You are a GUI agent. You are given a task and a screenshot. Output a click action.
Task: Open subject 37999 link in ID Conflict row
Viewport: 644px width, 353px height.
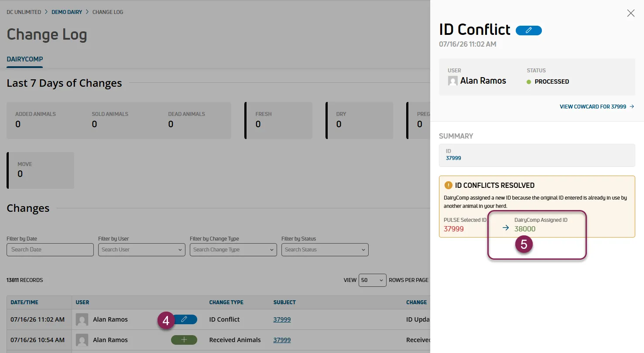point(282,319)
